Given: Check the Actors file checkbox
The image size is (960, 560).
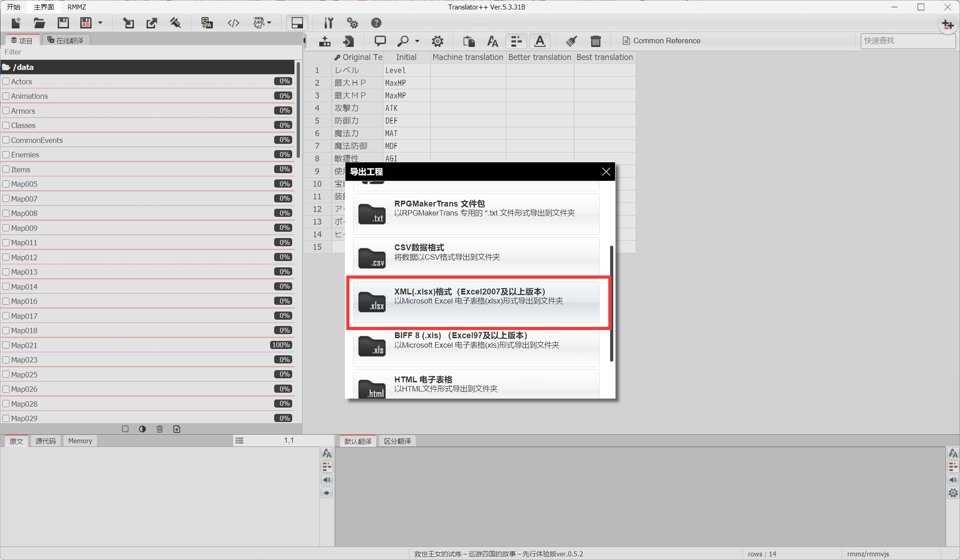Looking at the screenshot, I should tap(6, 82).
